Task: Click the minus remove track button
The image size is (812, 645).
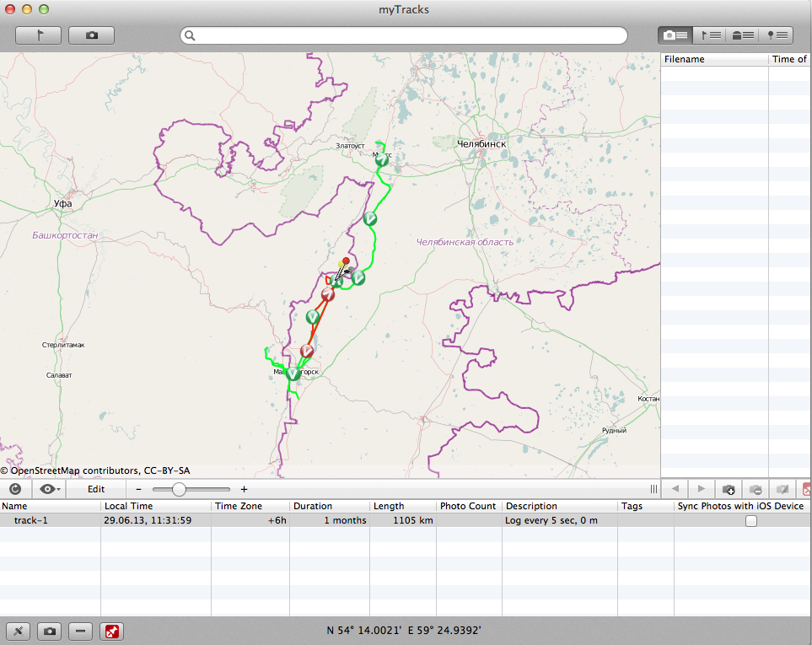Action: (x=80, y=631)
